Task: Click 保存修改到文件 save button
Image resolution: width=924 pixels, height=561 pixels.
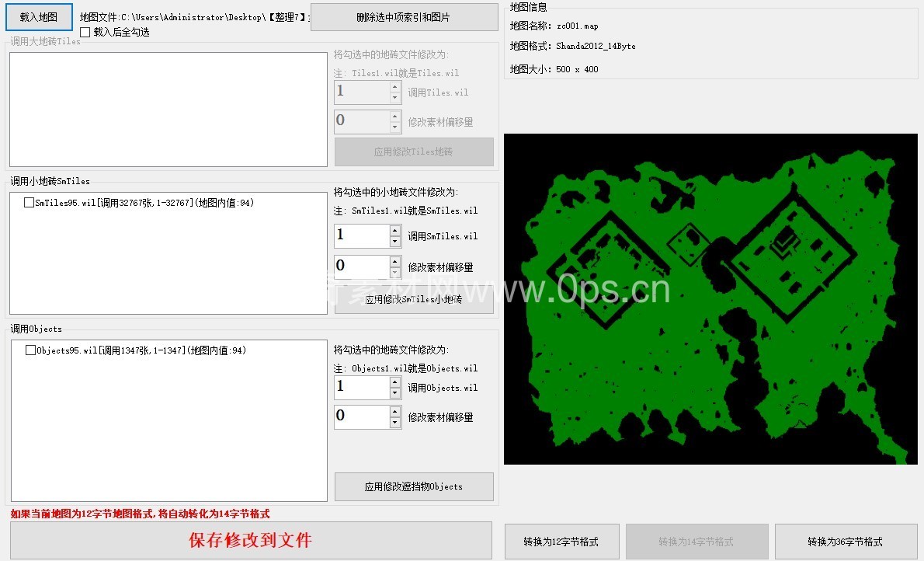Action: tap(251, 540)
